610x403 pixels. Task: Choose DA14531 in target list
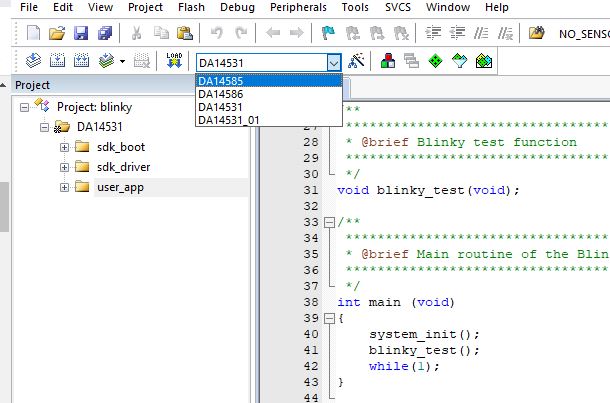pos(269,107)
